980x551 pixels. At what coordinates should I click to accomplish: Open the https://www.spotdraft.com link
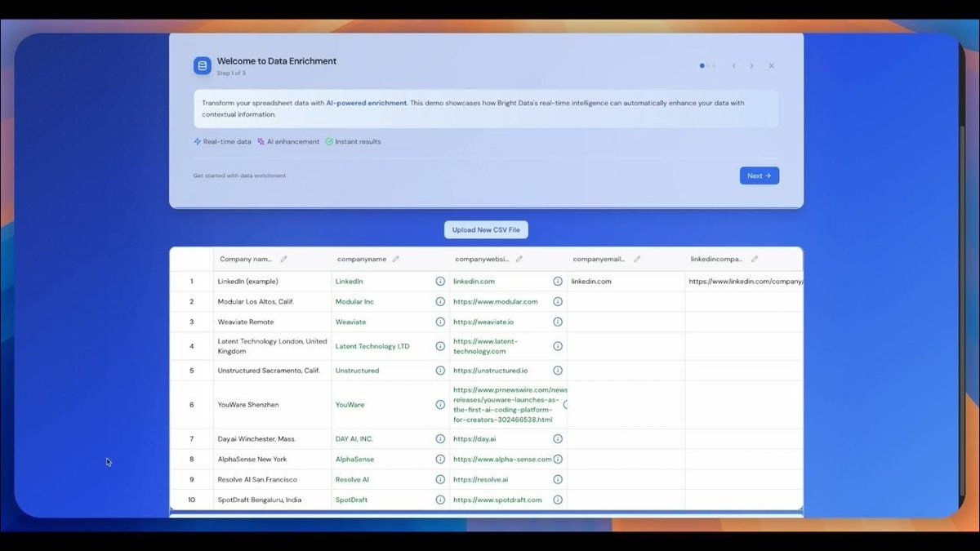(x=497, y=500)
